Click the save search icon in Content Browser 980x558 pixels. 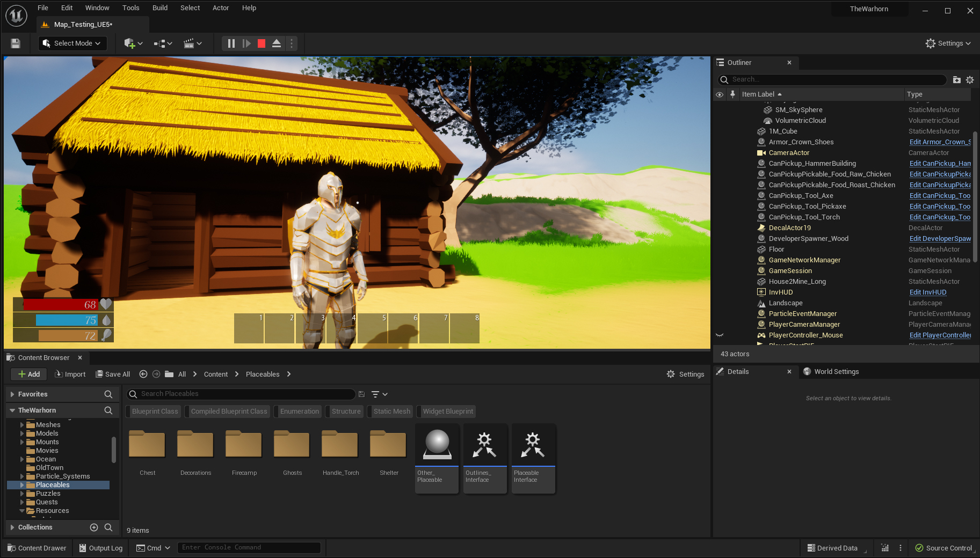(x=361, y=394)
